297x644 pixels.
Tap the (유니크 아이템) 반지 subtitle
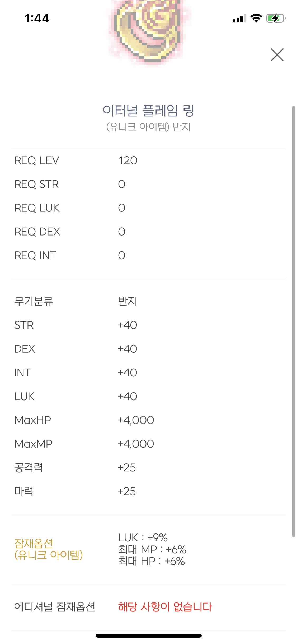pos(148,127)
